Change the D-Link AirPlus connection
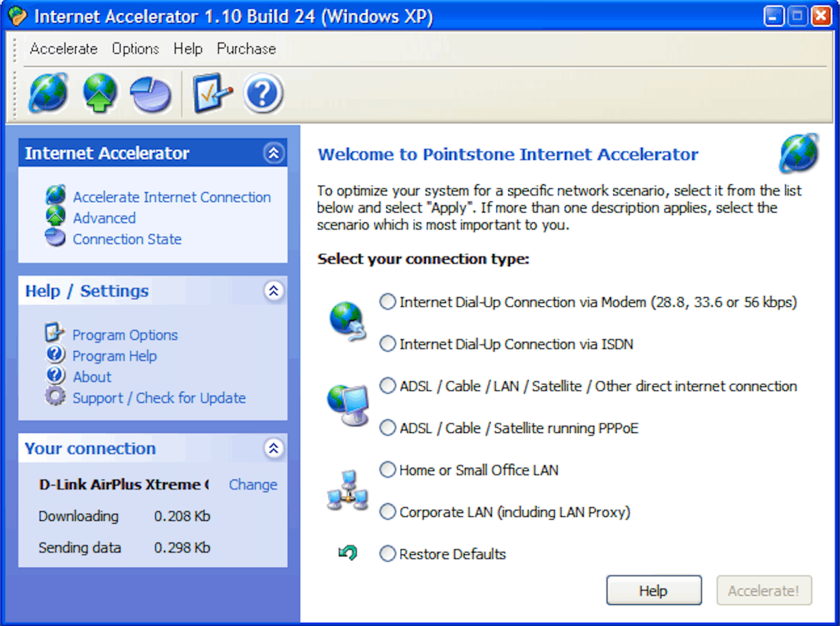 (253, 484)
